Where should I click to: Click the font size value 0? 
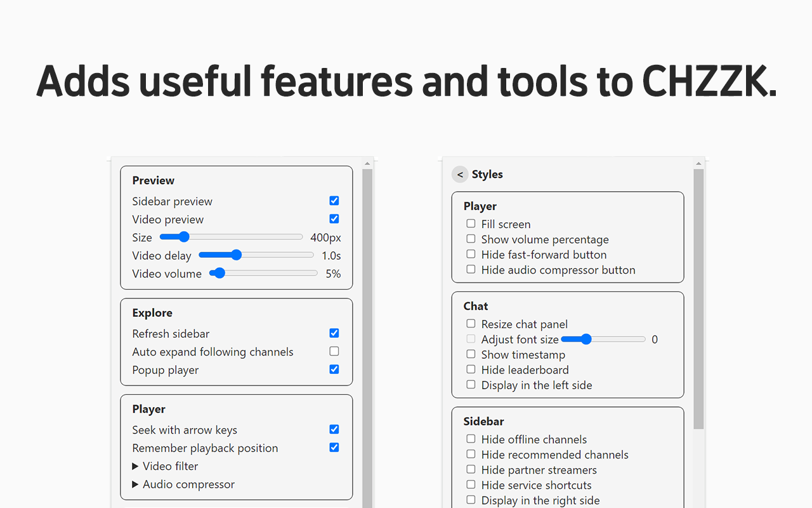(655, 340)
